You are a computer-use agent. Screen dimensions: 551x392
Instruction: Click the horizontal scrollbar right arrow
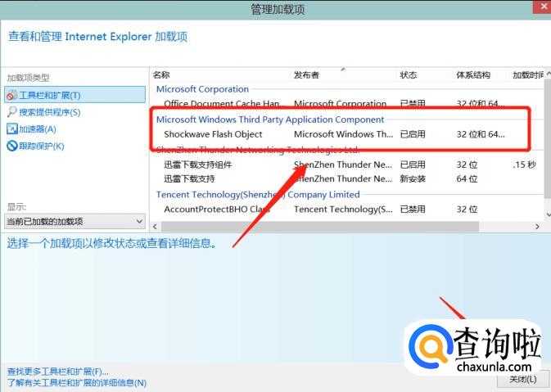(537, 227)
